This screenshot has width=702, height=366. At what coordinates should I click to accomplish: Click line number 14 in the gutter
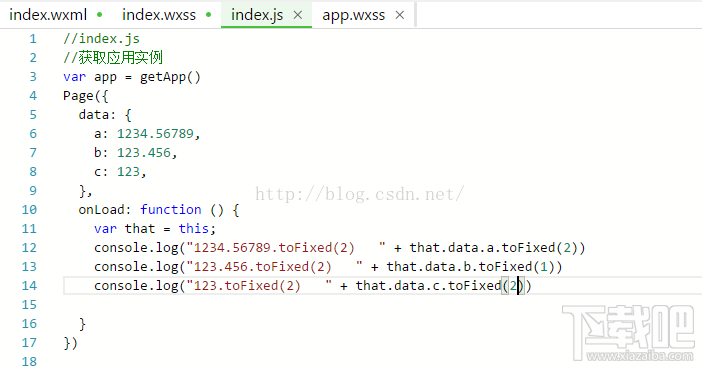pyautogui.click(x=29, y=285)
